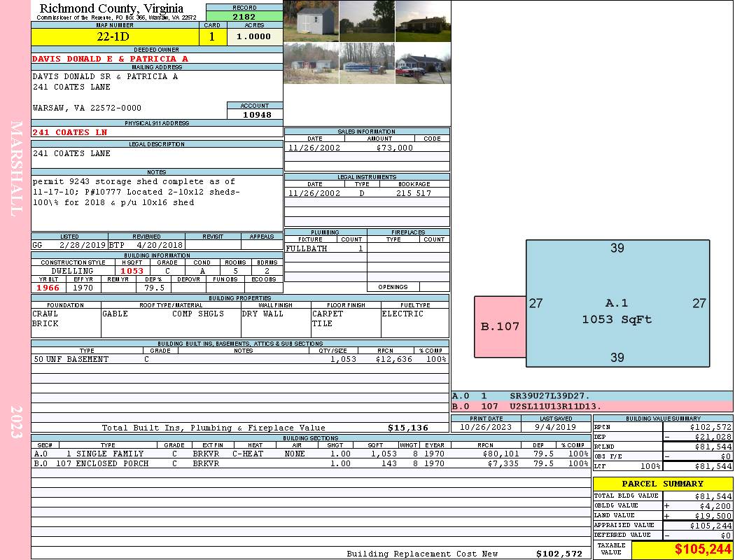Select the 50 UNF BASEMENT built-ins row

[239, 359]
